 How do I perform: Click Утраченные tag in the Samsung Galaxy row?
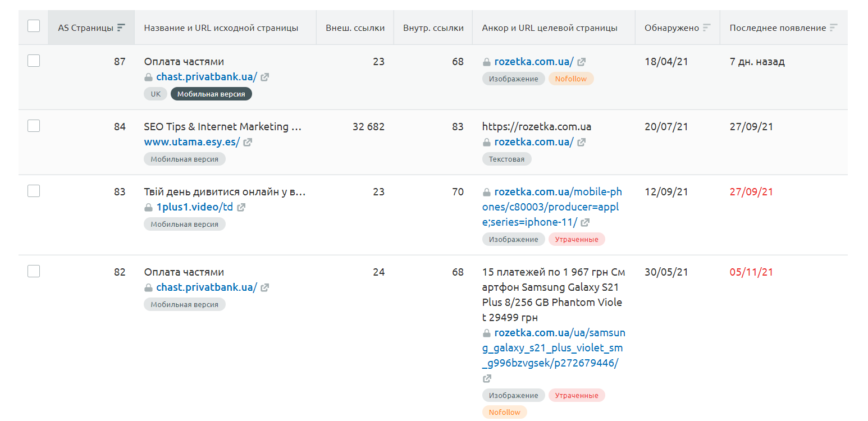click(577, 395)
